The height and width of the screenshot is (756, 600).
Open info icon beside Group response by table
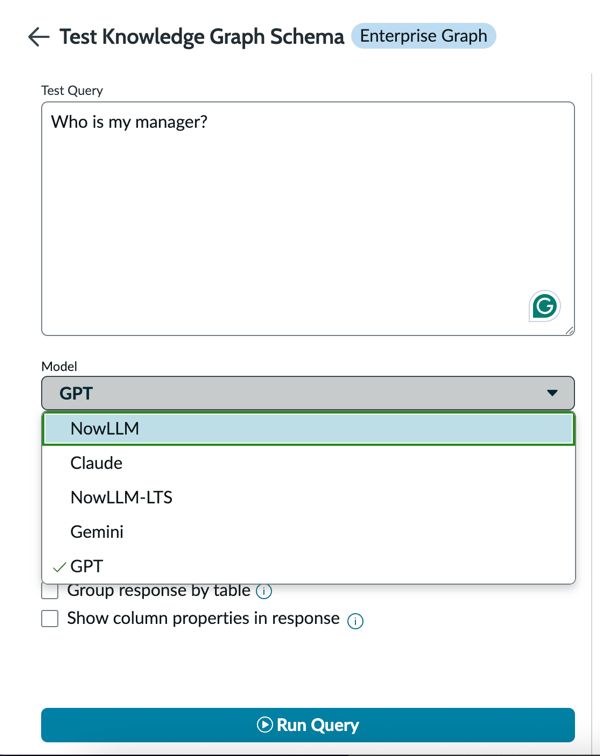coord(264,591)
